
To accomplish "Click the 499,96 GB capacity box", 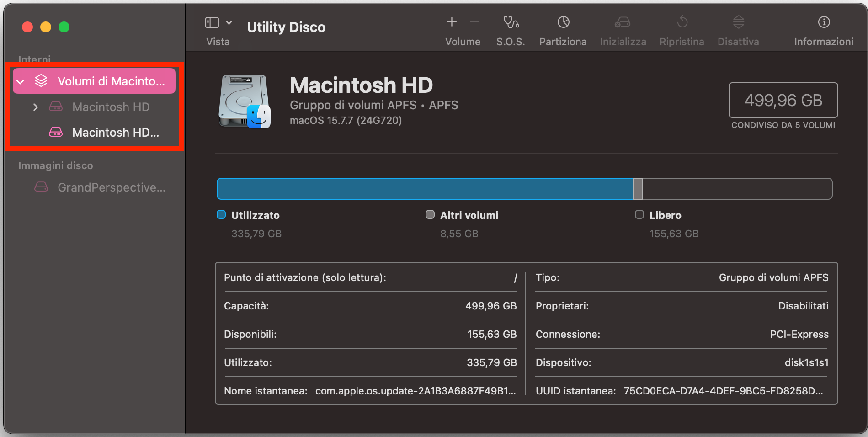I will click(x=783, y=100).
